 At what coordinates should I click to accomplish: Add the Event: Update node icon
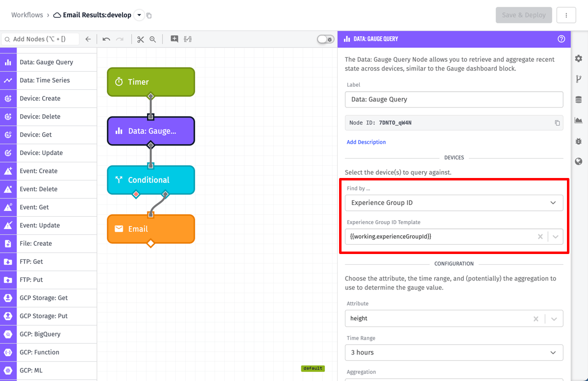(8, 226)
